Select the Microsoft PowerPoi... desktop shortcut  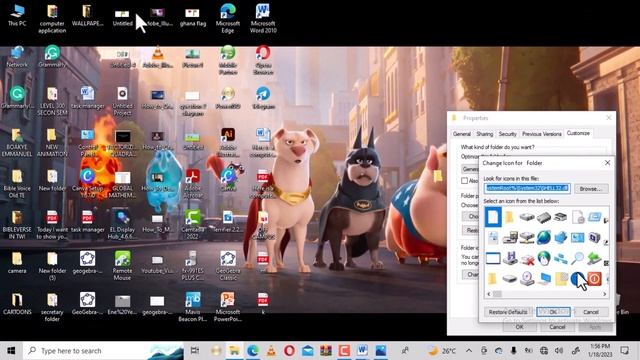(228, 307)
